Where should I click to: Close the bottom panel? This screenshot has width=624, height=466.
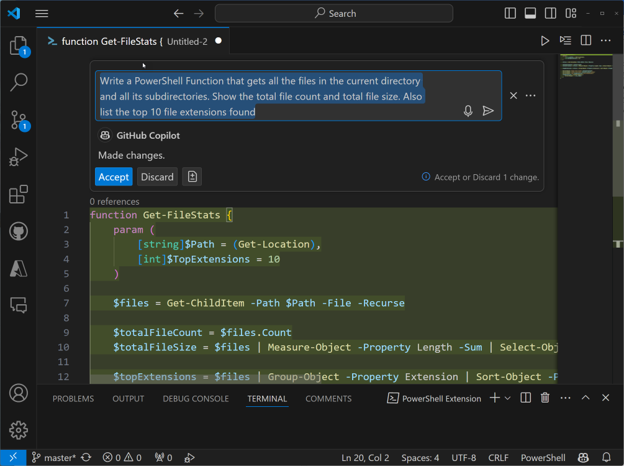(x=605, y=398)
